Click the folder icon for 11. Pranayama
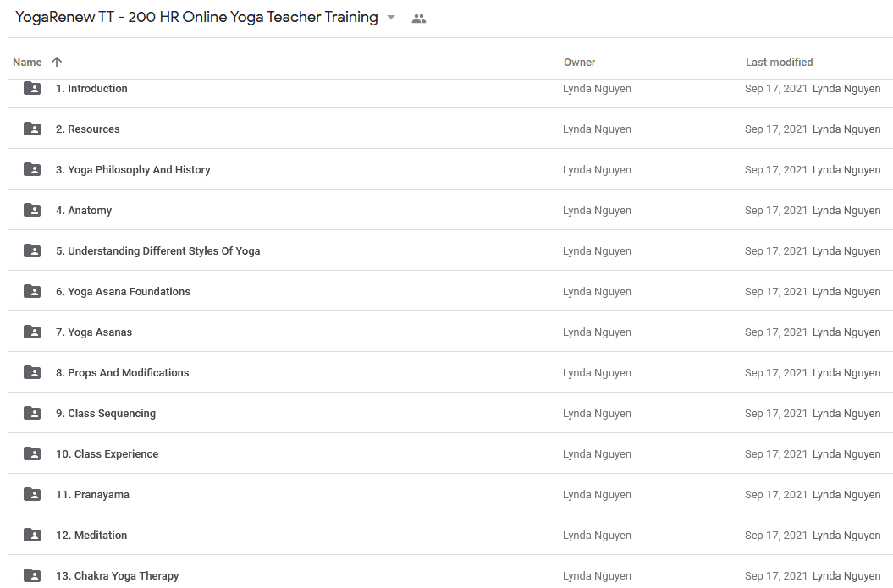 point(32,494)
